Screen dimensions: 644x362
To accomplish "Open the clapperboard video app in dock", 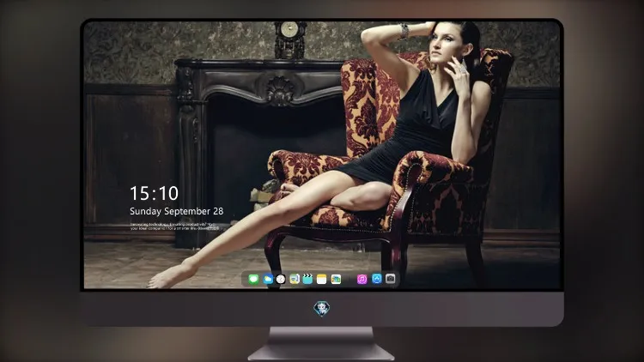I will pyautogui.click(x=307, y=279).
